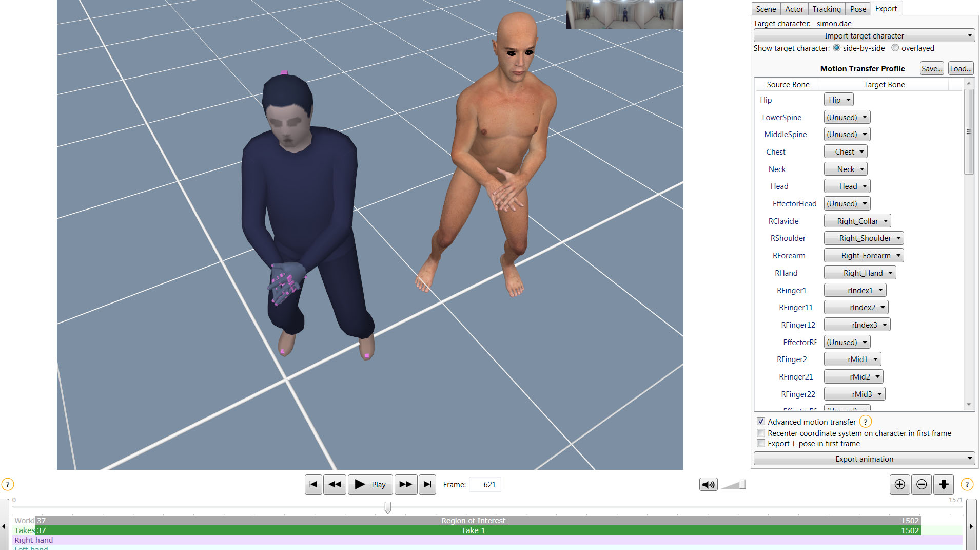Switch to the Tracking tab
The height and width of the screenshot is (550, 980).
[x=826, y=9]
